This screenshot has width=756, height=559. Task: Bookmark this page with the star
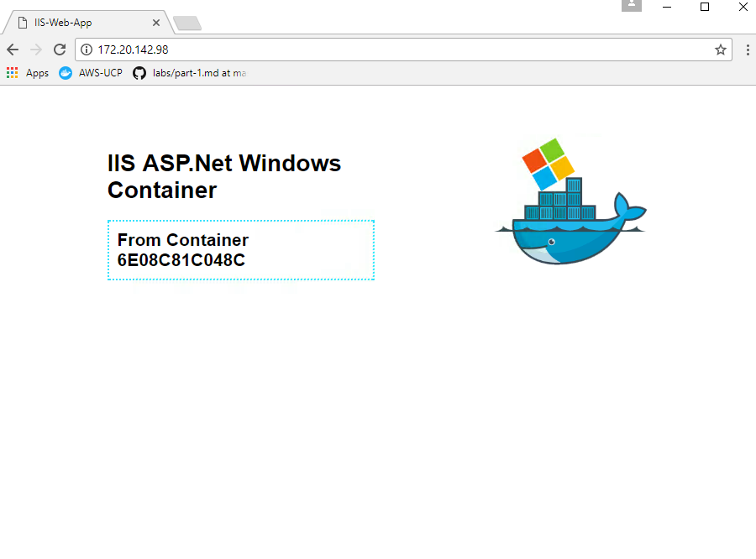pos(721,50)
